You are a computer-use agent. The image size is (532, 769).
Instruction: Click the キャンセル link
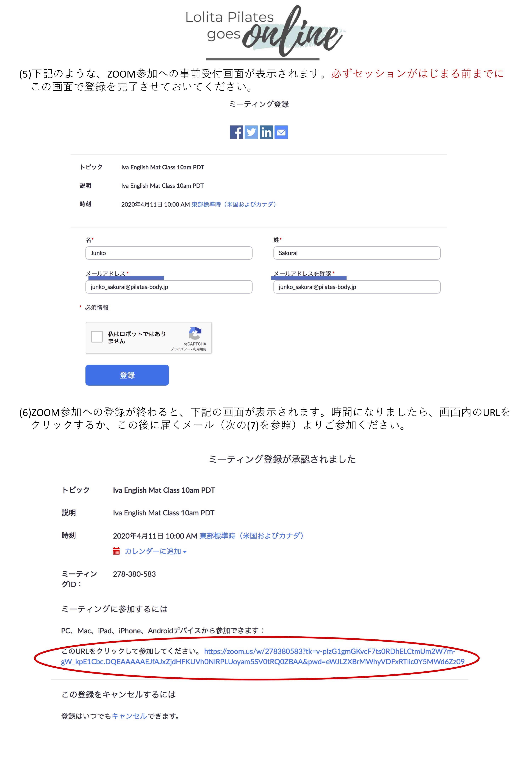(x=129, y=716)
